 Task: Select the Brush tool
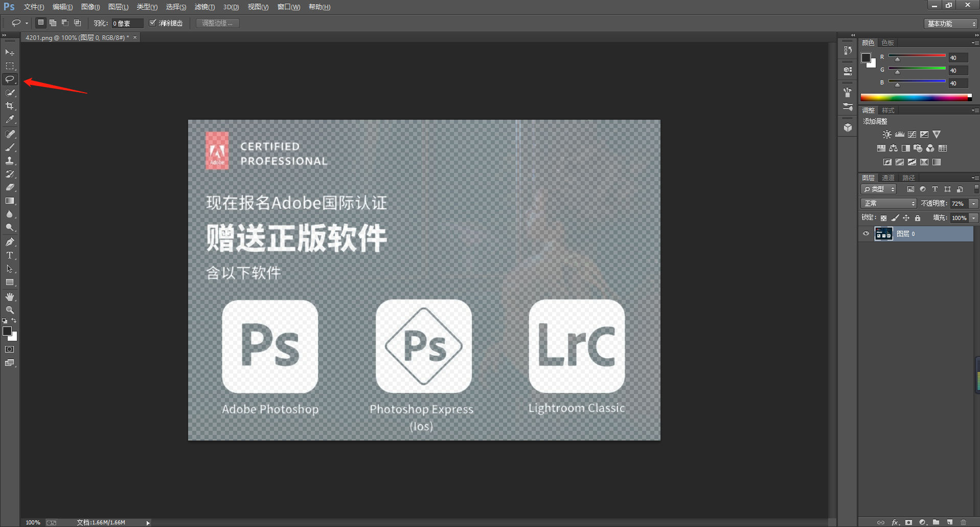pyautogui.click(x=10, y=147)
